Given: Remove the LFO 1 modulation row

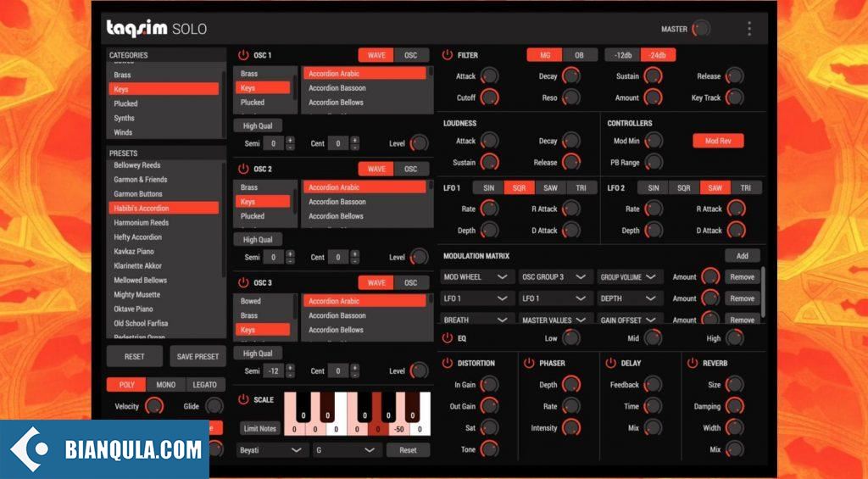Looking at the screenshot, I should click(743, 298).
